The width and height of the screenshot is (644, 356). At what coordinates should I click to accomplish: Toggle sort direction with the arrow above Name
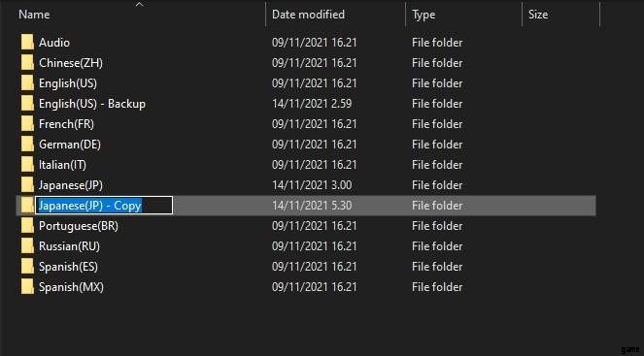click(x=140, y=5)
